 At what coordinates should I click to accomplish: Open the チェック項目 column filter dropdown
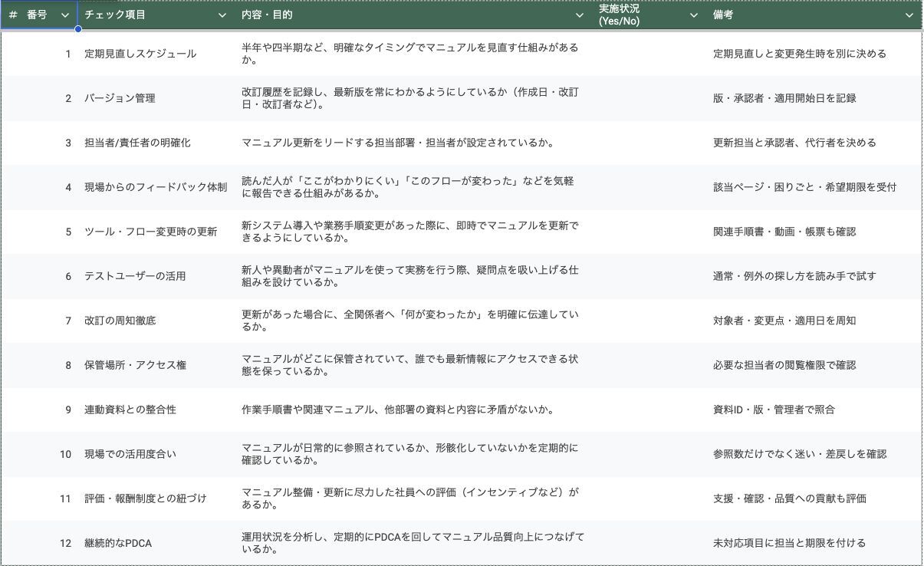222,15
